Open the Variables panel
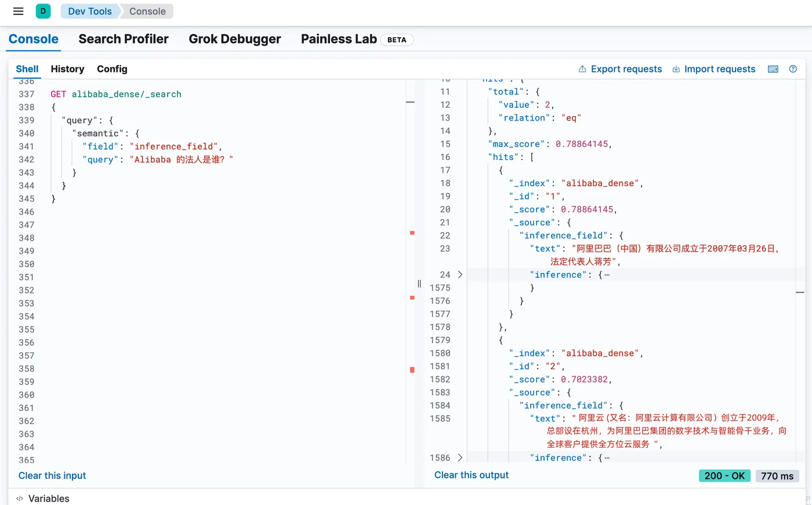This screenshot has width=812, height=505. coord(49,499)
